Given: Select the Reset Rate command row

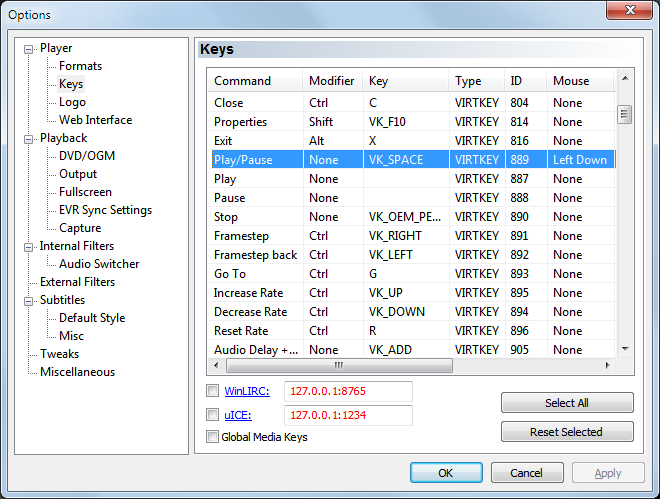Looking at the screenshot, I should [412, 331].
